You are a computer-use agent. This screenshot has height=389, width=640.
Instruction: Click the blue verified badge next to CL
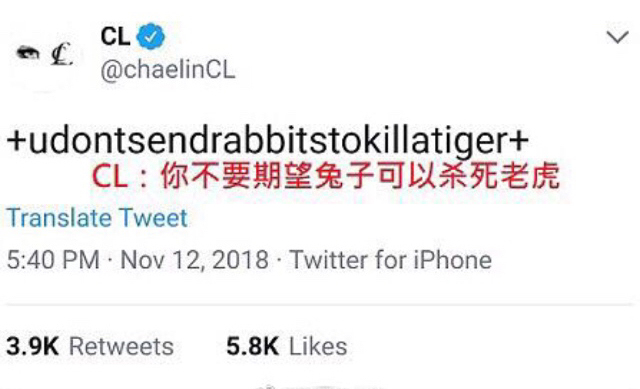151,36
